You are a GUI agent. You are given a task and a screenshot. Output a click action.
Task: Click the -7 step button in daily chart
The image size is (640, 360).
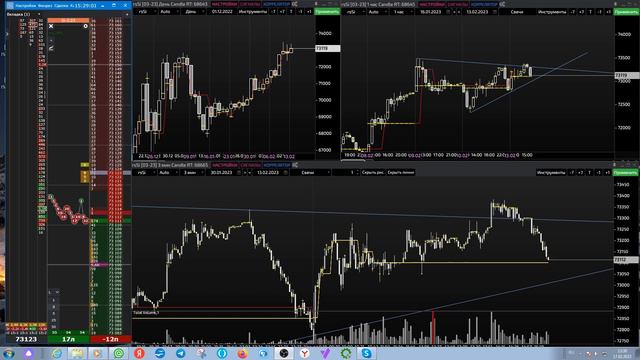click(273, 12)
